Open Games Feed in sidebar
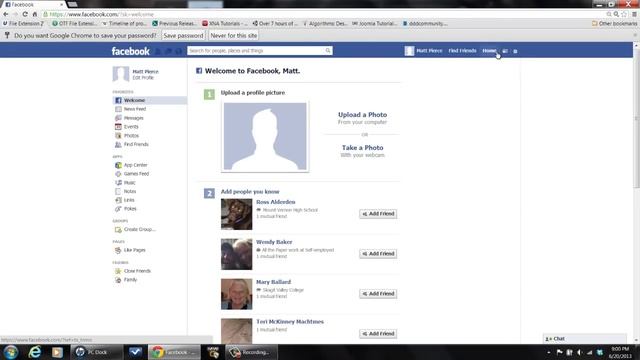 136,173
